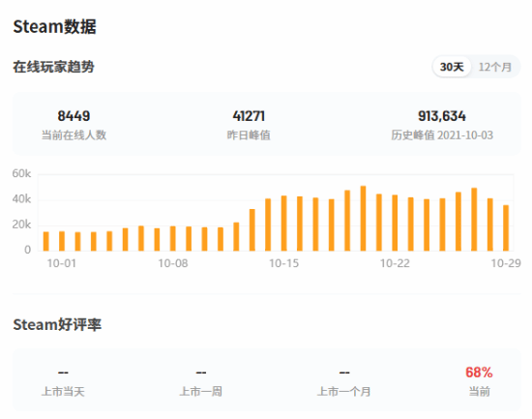Click the Steam数据 heading

pos(54,26)
